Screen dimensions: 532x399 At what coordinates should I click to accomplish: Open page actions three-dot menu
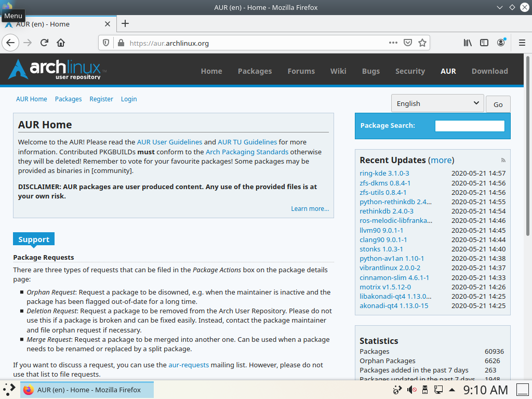[393, 43]
